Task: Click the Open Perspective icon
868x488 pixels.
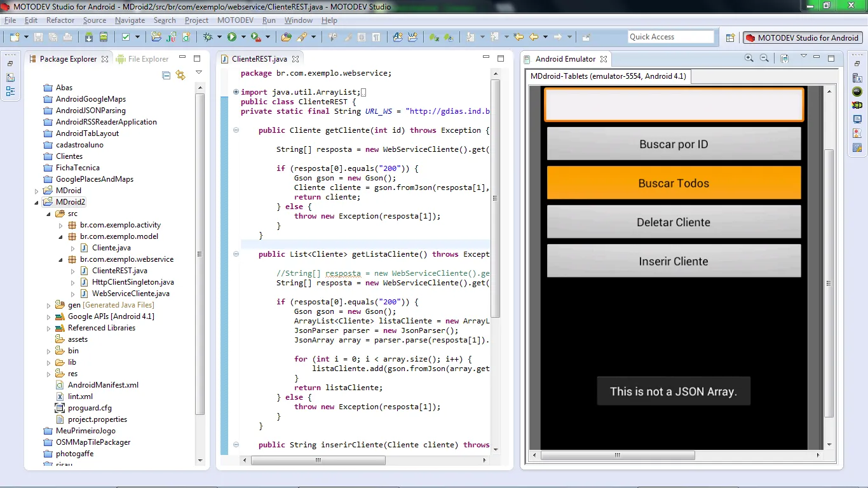Action: 731,37
